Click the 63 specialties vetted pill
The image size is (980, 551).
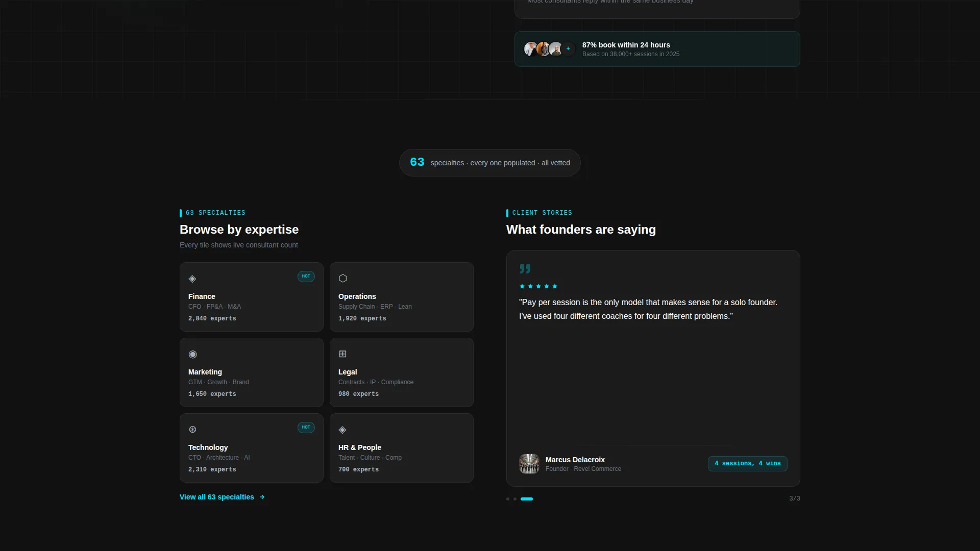[x=490, y=163]
